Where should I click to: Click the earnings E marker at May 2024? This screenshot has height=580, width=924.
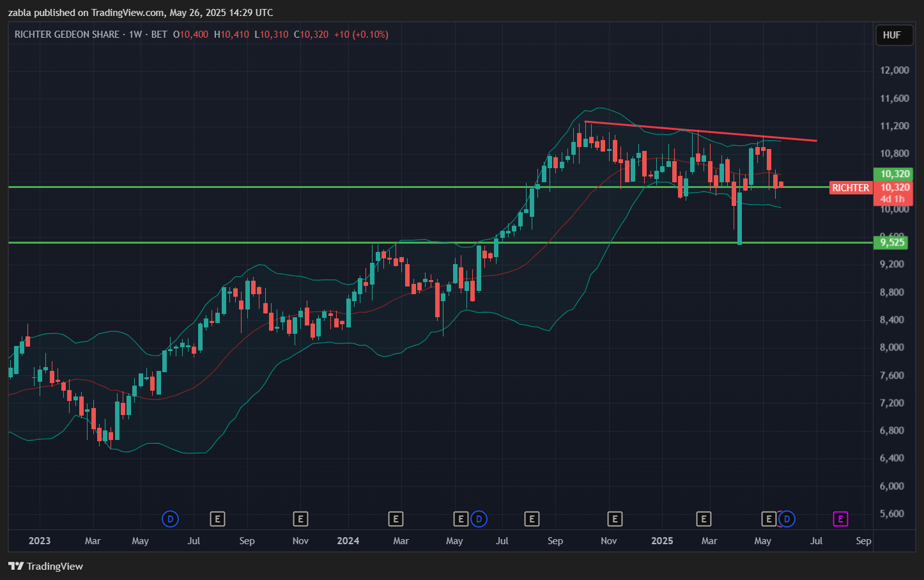click(461, 519)
